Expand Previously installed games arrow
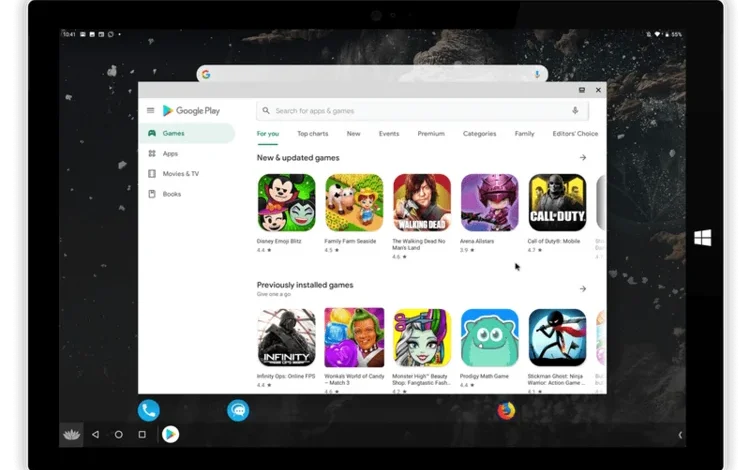Image resolution: width=750 pixels, height=470 pixels. click(583, 289)
